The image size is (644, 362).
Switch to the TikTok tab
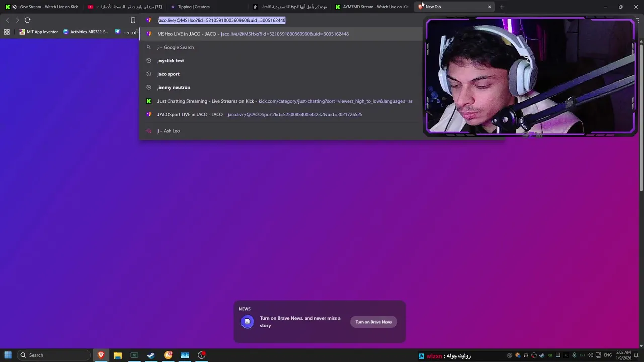coord(290,7)
